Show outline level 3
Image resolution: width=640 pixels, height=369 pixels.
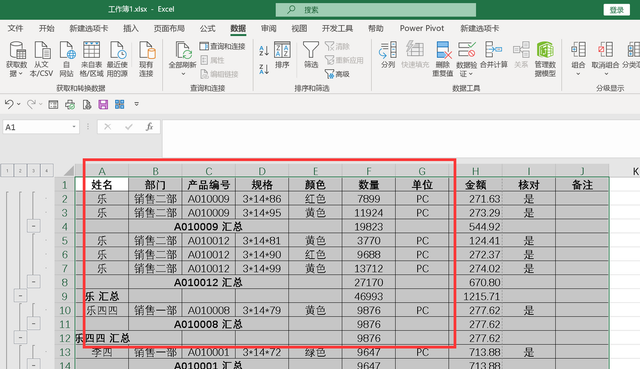33,170
